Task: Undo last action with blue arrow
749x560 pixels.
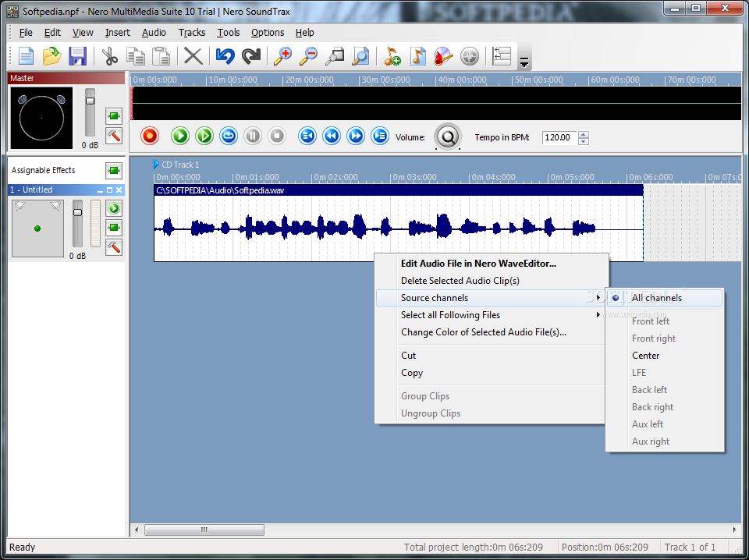Action: 225,56
